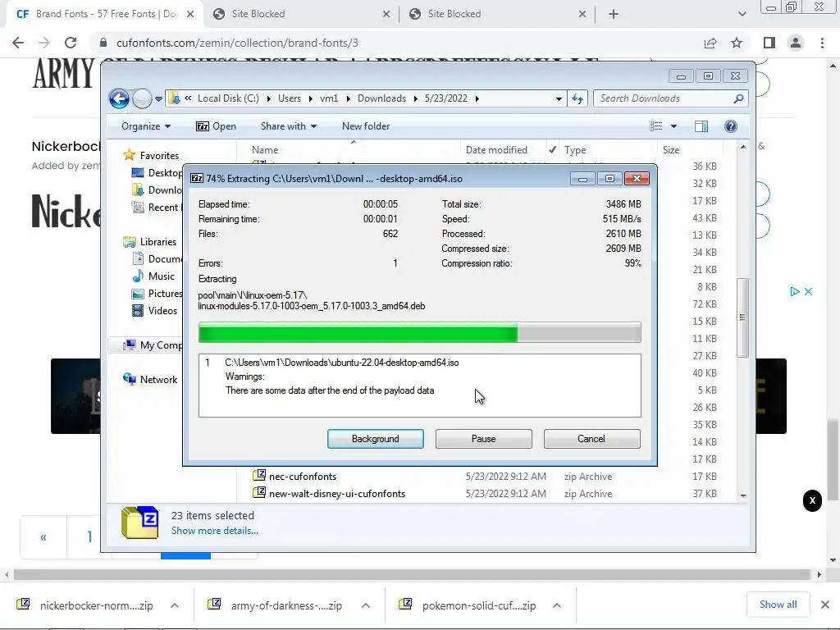Select Libraries in navigation pane
The width and height of the screenshot is (840, 630).
click(x=158, y=242)
